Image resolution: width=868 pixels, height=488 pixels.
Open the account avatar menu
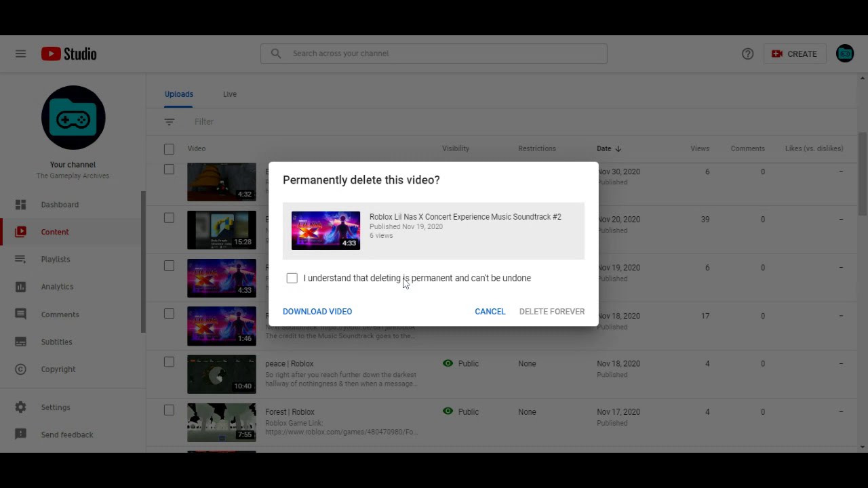click(845, 54)
